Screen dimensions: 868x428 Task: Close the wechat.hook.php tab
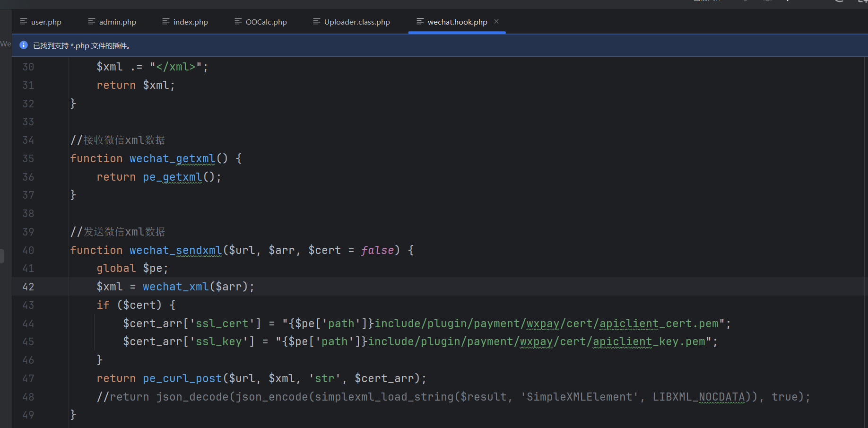tap(496, 21)
